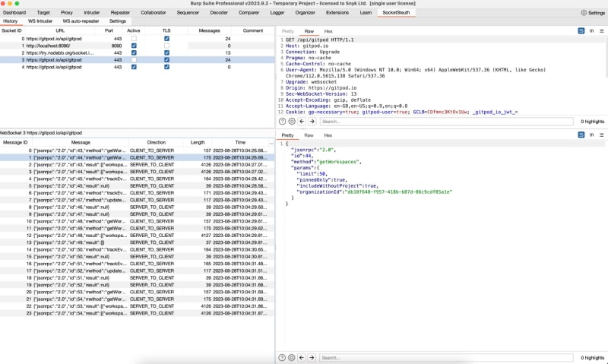Sort messages by Direction column header
The width and height of the screenshot is (608, 364).
[x=157, y=143]
